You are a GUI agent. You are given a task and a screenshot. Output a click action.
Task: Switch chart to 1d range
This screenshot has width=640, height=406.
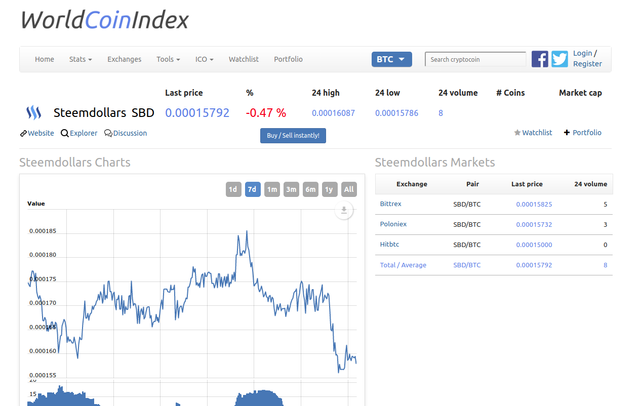(233, 189)
